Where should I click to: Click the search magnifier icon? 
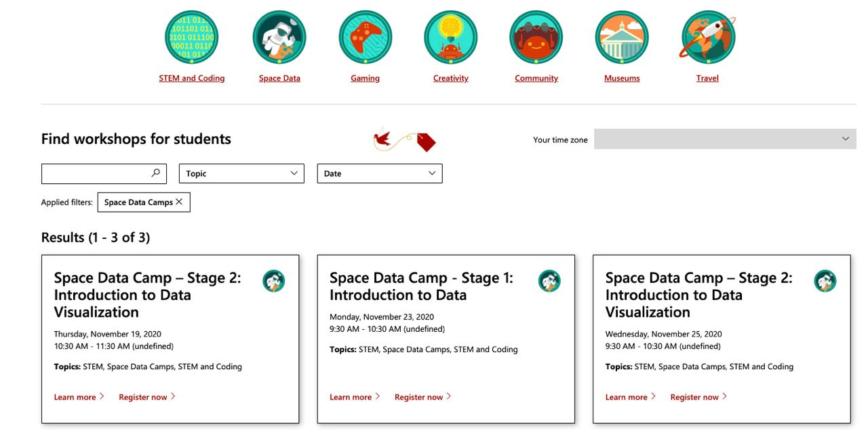155,173
